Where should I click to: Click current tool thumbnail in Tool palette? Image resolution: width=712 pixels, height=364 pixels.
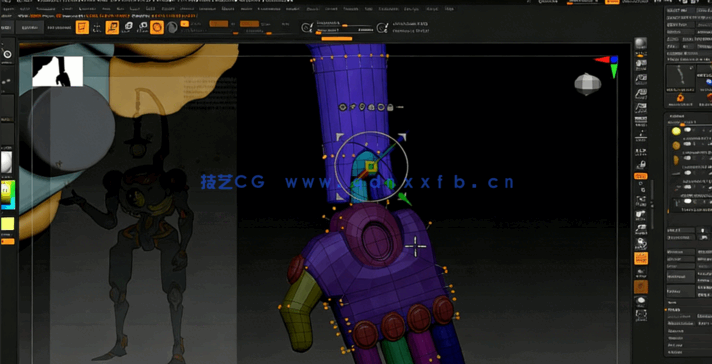point(680,78)
